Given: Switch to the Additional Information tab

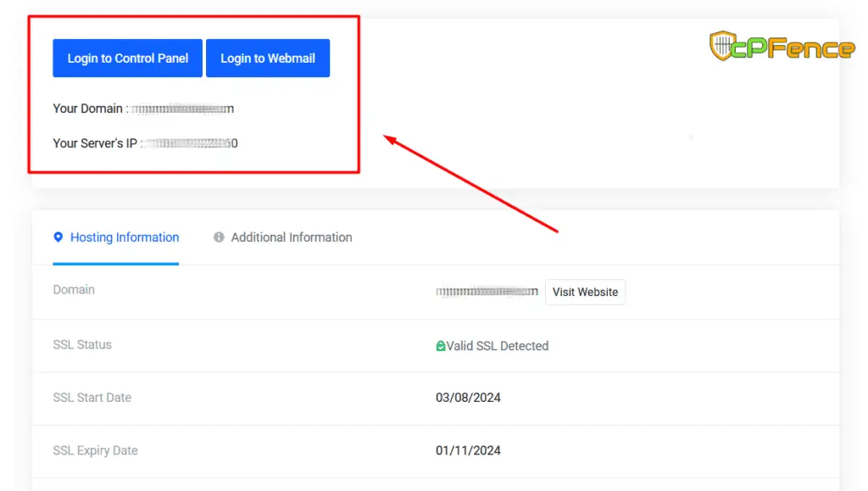Looking at the screenshot, I should tap(283, 237).
